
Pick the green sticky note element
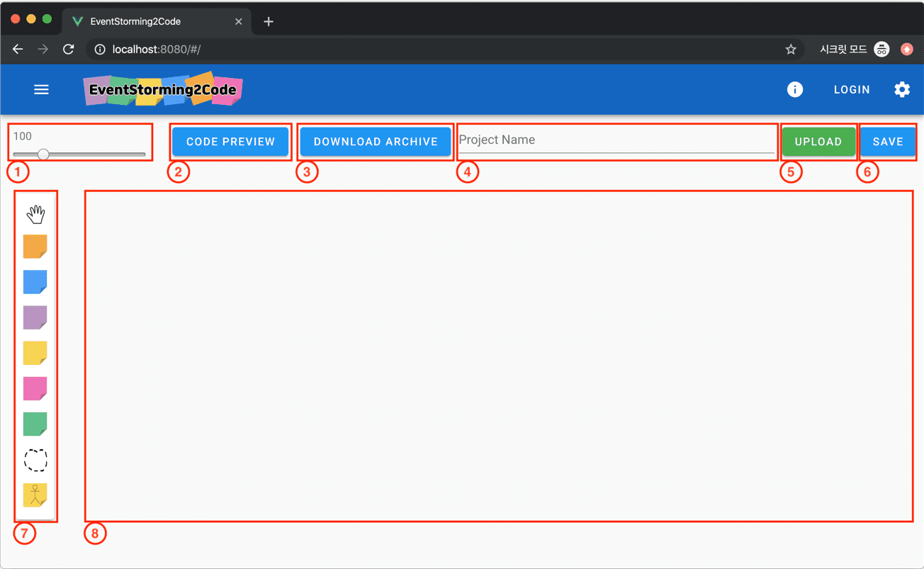pyautogui.click(x=35, y=424)
